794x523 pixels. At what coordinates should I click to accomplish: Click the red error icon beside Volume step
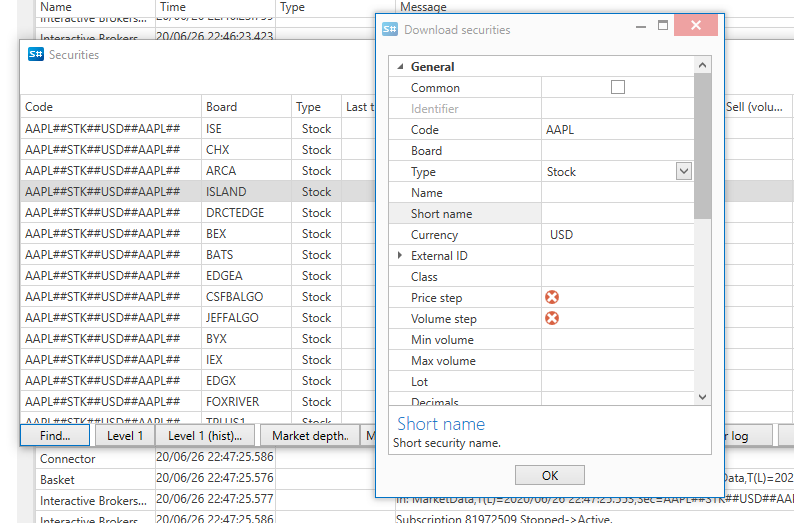(551, 318)
